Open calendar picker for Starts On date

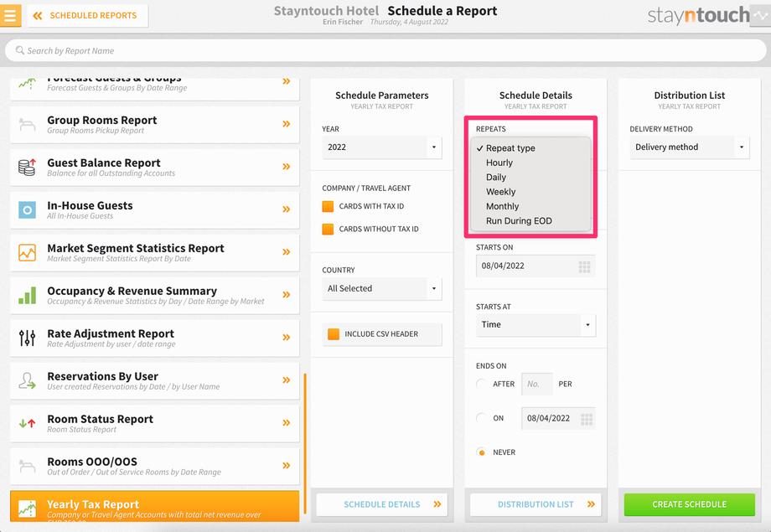584,267
